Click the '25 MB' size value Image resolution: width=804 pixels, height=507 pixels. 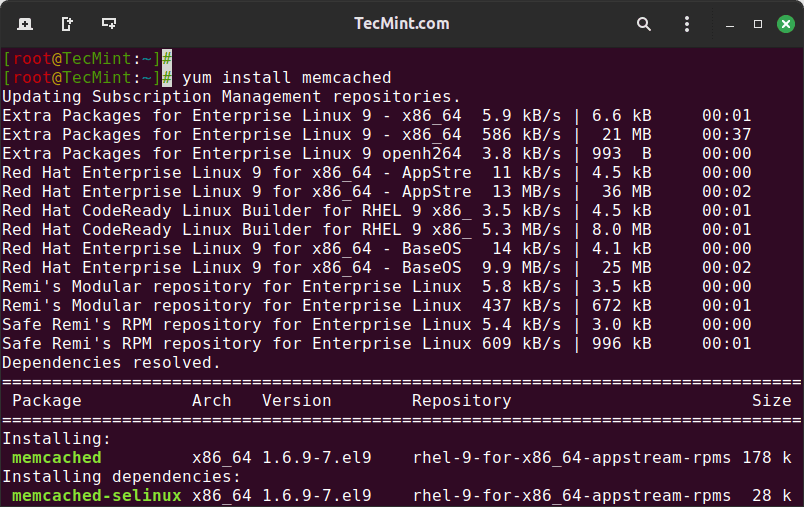click(627, 268)
